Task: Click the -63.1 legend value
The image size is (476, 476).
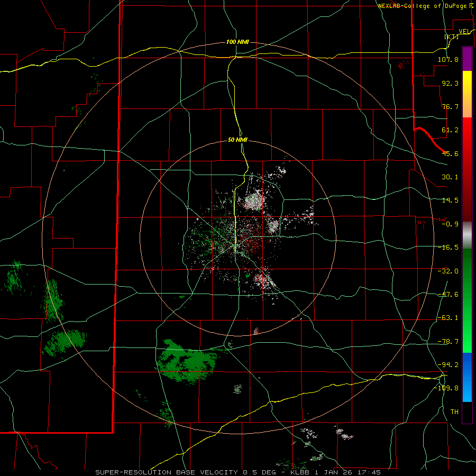Action: 448,318
